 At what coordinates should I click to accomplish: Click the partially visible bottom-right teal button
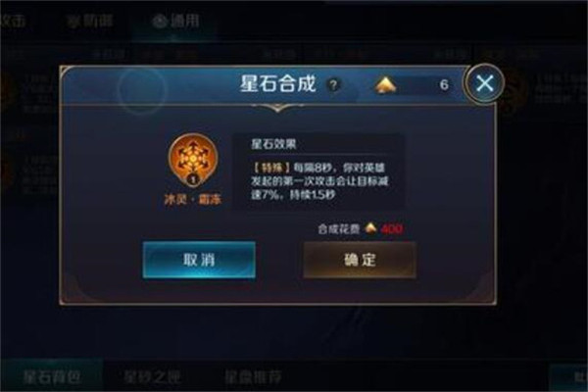pyautogui.click(x=568, y=377)
